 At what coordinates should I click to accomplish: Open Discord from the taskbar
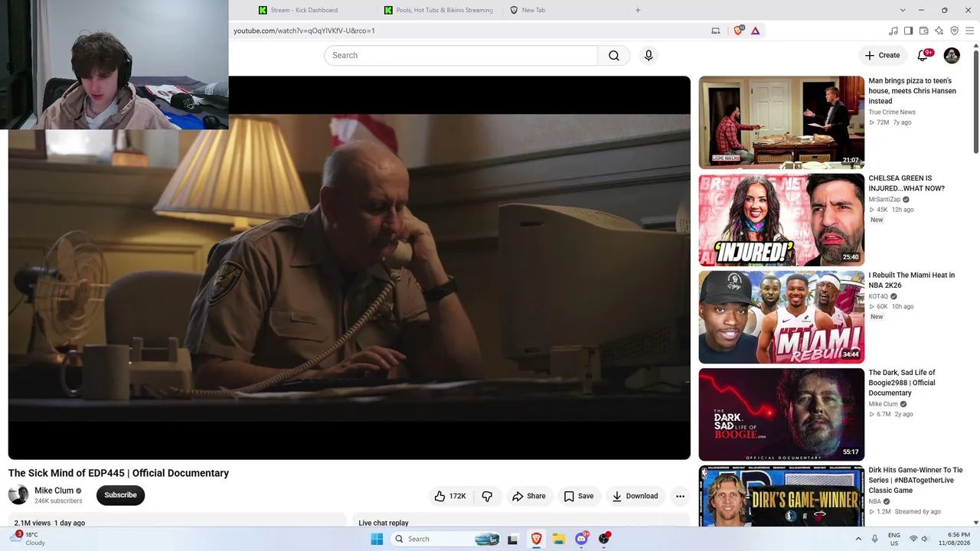[x=582, y=539]
